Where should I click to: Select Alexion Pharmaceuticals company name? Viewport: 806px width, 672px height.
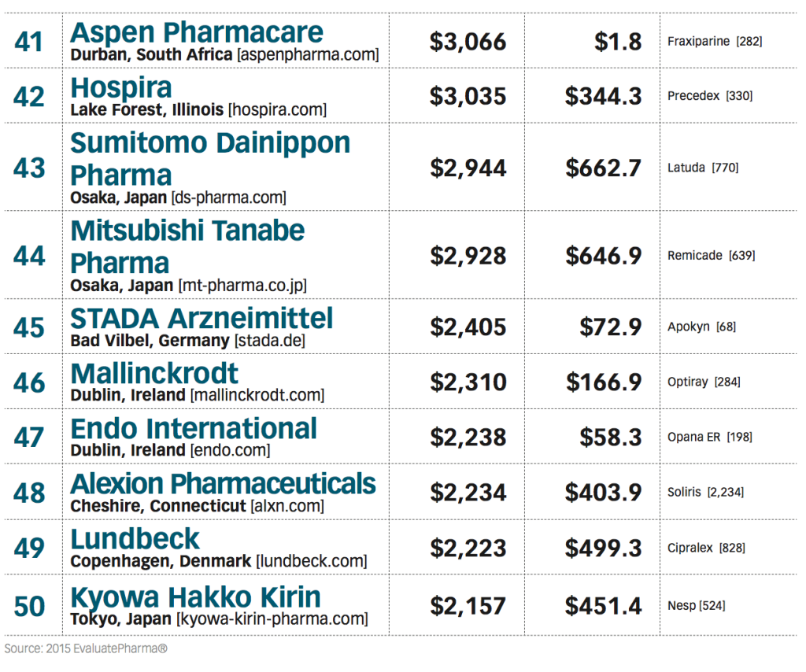[223, 483]
